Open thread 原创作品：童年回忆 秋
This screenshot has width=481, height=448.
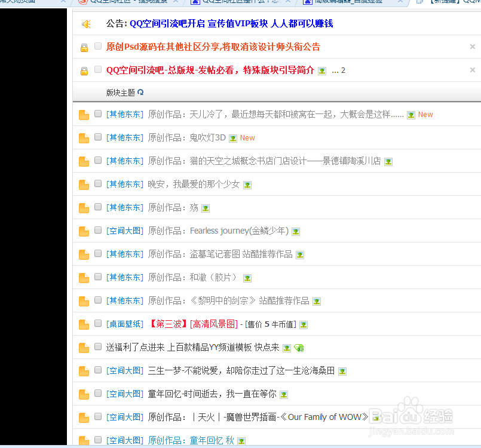tap(191, 441)
